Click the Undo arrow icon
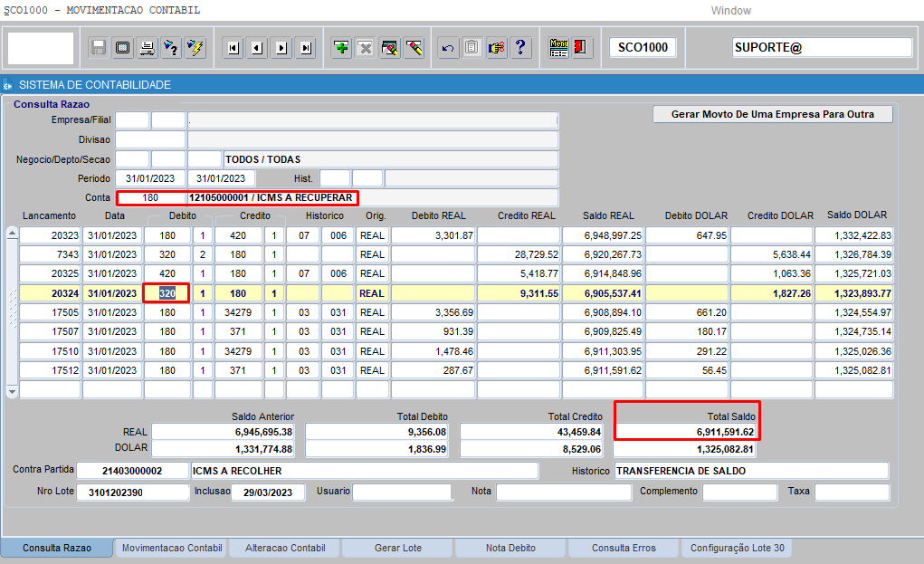 [448, 48]
